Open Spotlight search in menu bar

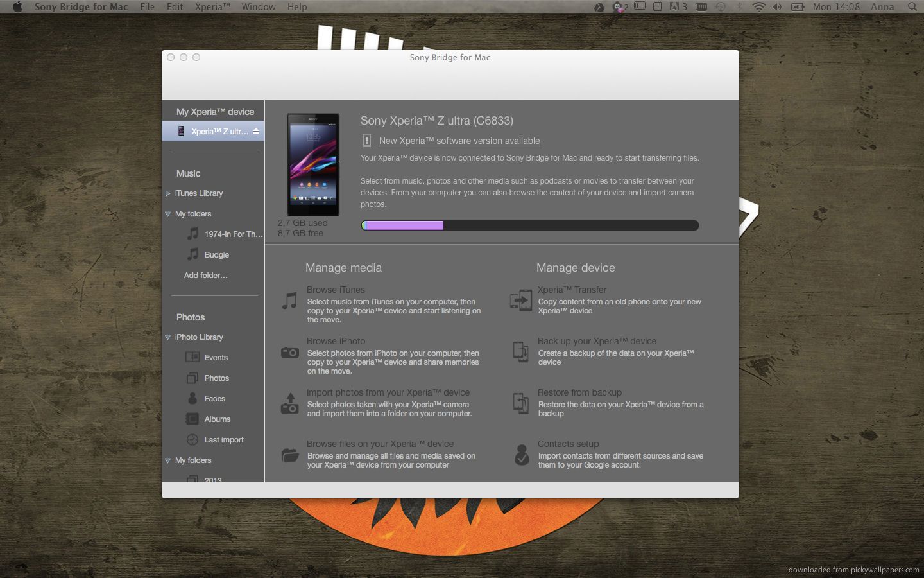coord(912,6)
